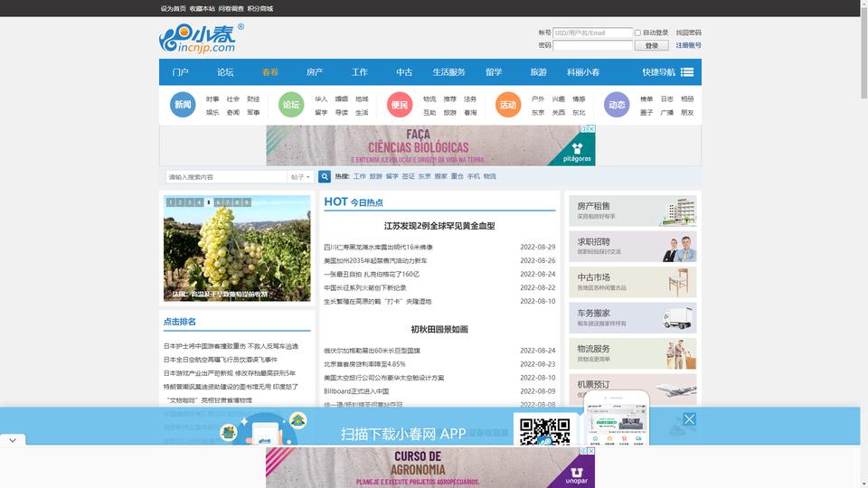The image size is (868, 488).
Task: Open the 房产 nav tab
Action: coord(315,72)
